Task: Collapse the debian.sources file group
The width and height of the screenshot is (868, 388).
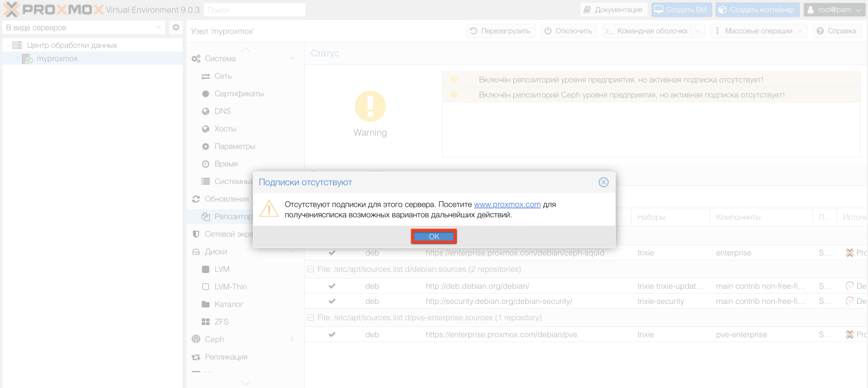Action: 311,269
